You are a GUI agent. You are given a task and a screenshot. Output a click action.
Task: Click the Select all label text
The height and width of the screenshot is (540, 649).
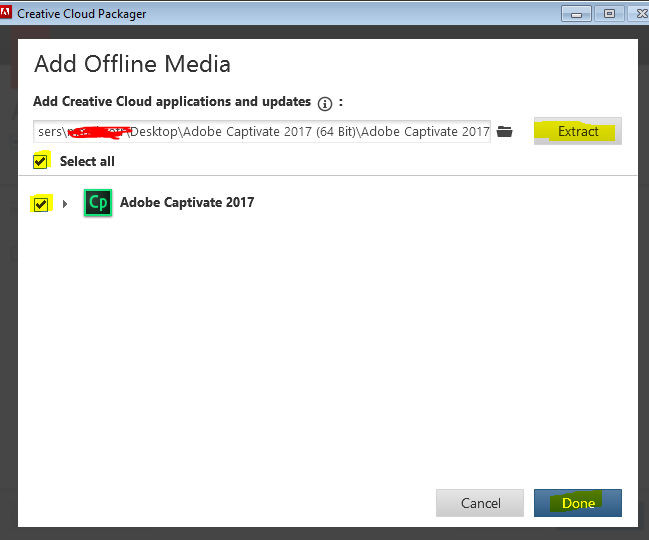click(87, 161)
